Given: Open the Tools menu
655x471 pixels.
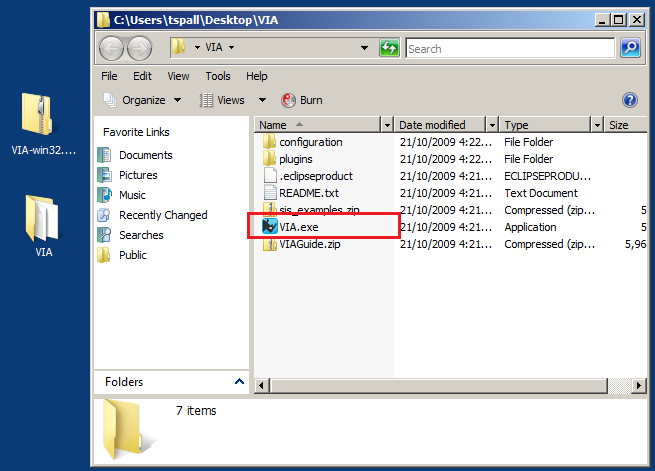Looking at the screenshot, I should tap(218, 76).
